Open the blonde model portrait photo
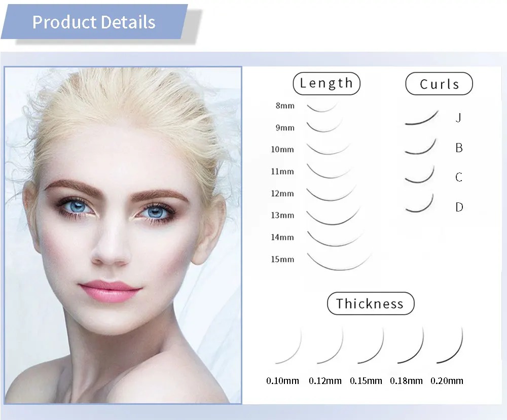 [123, 235]
